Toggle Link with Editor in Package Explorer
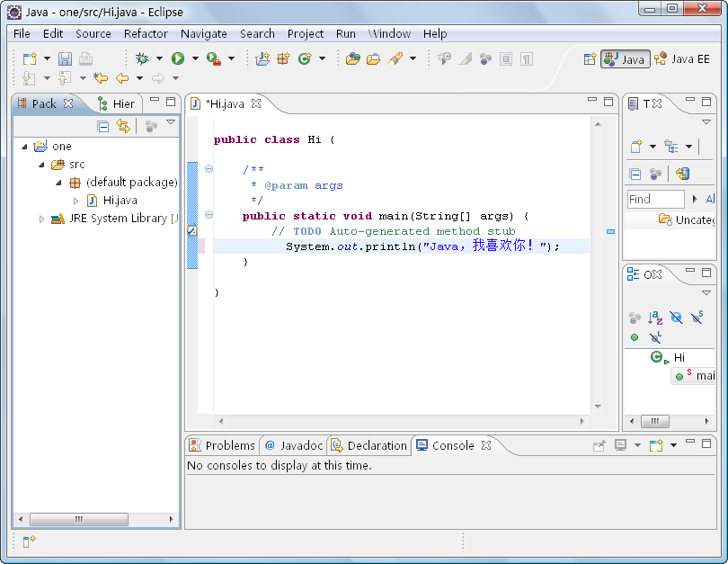The width and height of the screenshot is (728, 564). (123, 127)
